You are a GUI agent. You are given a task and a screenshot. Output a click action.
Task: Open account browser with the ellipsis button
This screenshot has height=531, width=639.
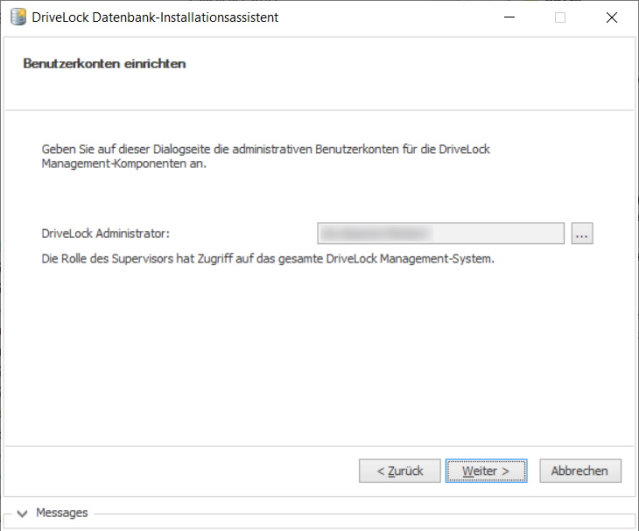[x=582, y=234]
